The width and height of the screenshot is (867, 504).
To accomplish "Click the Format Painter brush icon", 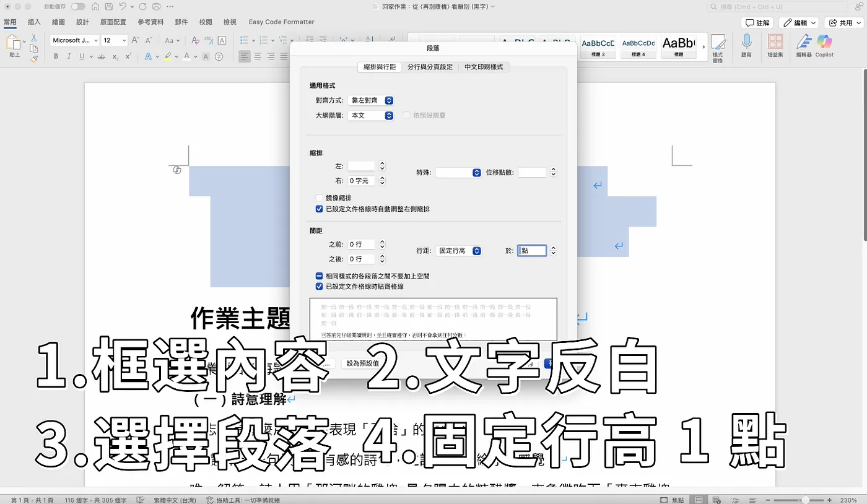I will (34, 59).
